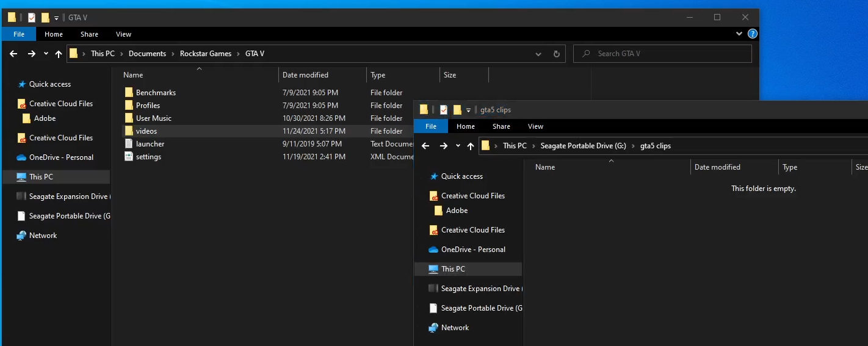Go up one level in GTA V window
The width and height of the screenshot is (868, 346).
[59, 54]
